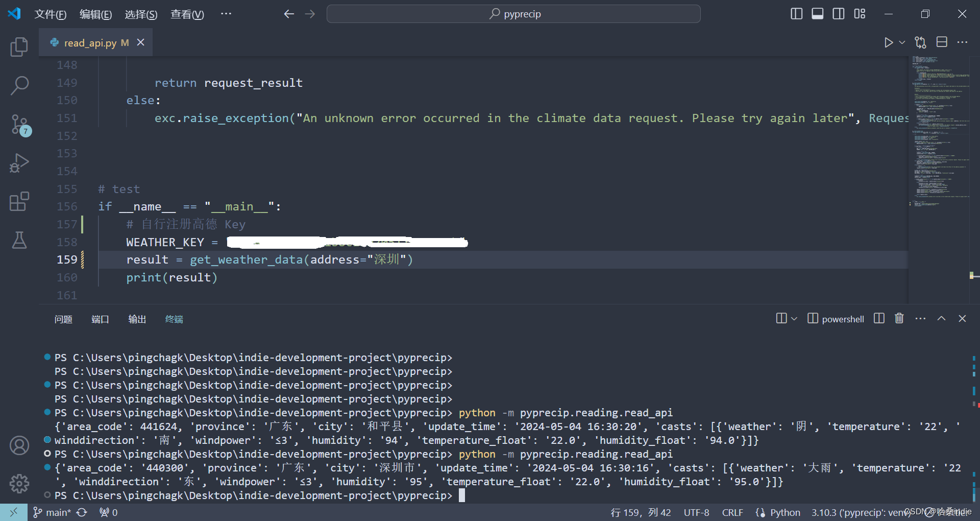Open remote window indicator in status bar

(14, 512)
